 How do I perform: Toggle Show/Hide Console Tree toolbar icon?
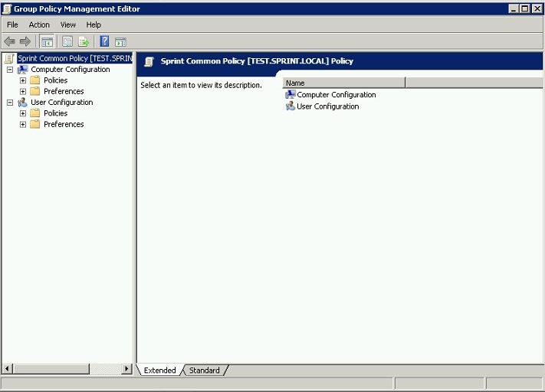47,42
